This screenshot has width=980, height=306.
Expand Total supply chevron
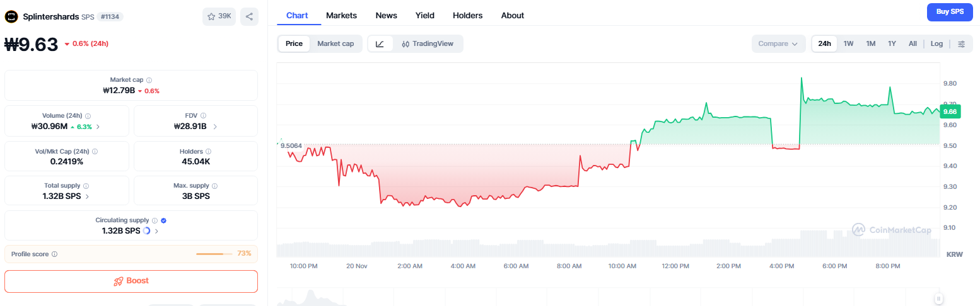pyautogui.click(x=86, y=196)
